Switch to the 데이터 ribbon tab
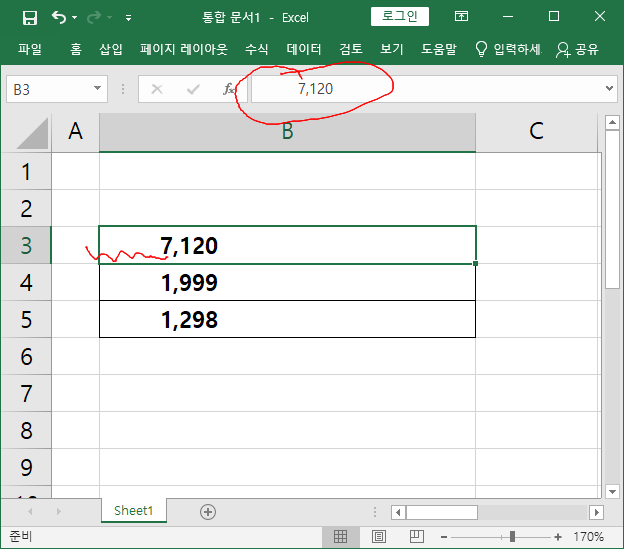624x549 pixels. (304, 49)
